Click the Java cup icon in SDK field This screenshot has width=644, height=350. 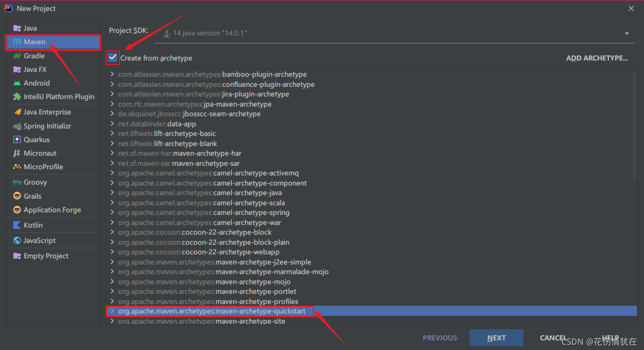pyautogui.click(x=167, y=33)
